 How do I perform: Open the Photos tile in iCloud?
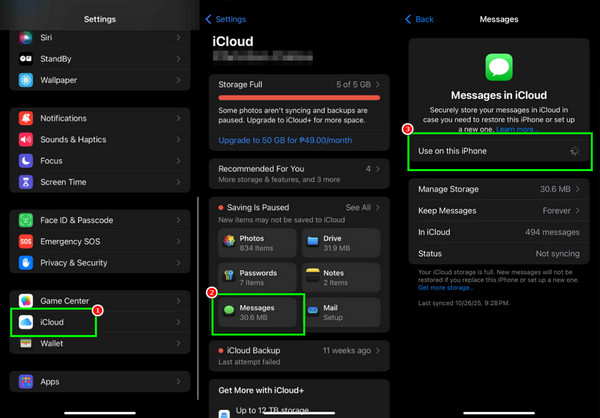coord(258,242)
